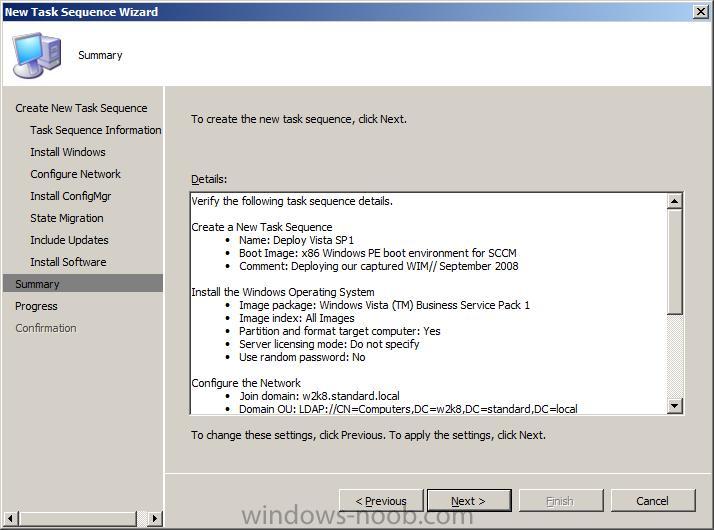Screen dimensions: 714x530
Task: Cancel the wizard
Action: (x=653, y=501)
